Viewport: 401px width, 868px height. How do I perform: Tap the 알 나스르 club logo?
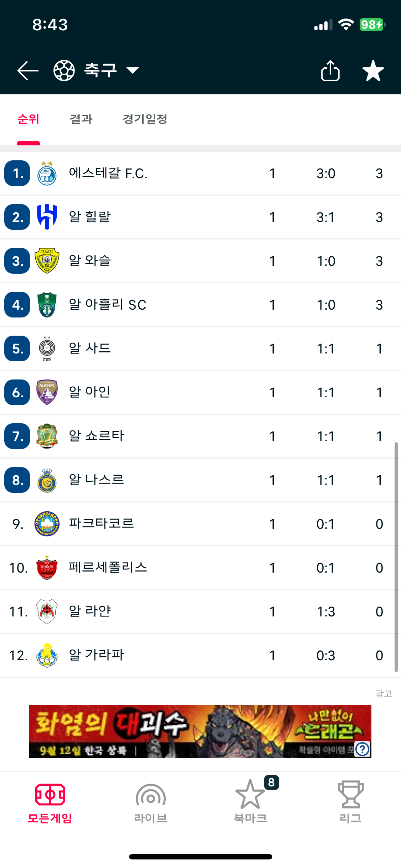[x=47, y=480]
